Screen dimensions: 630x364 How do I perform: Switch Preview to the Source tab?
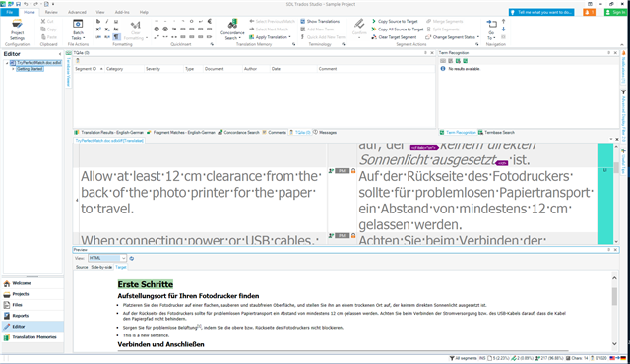82,267
